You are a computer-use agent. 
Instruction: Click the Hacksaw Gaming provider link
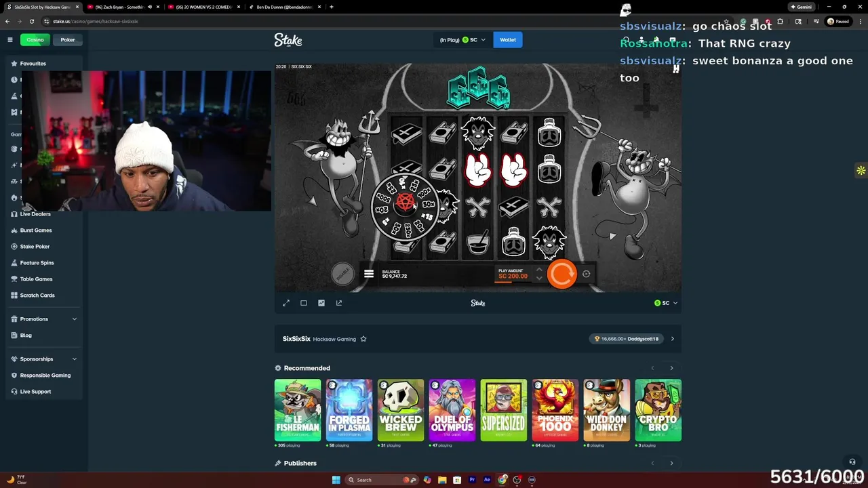335,339
